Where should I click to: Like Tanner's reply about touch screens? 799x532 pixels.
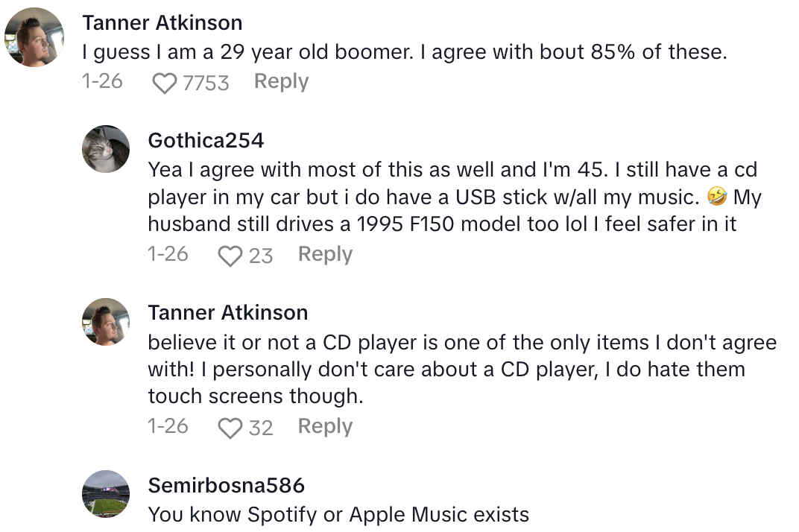231,428
